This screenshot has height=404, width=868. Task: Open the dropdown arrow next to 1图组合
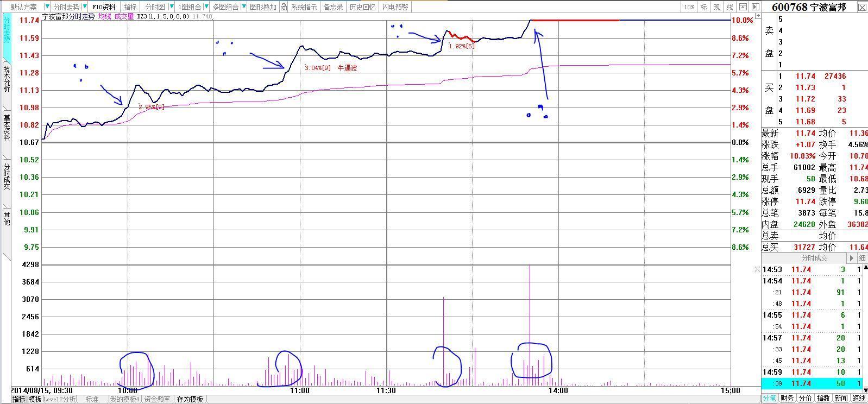tap(206, 7)
